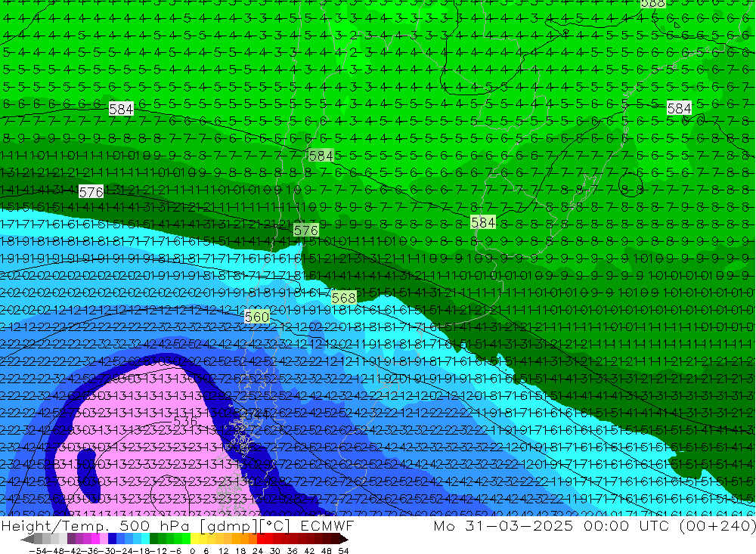Click the 560 contour height label
Screen dimensions: 756x554
(x=257, y=317)
